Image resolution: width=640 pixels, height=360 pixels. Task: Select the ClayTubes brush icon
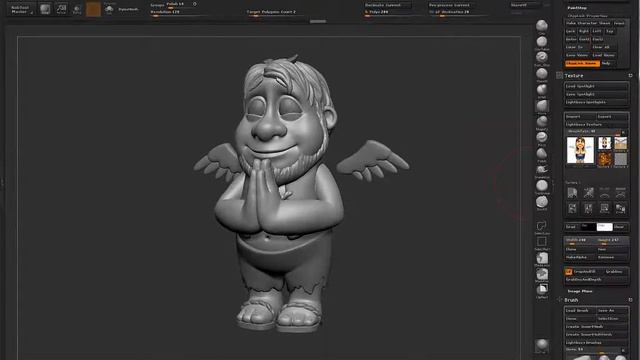tap(542, 41)
